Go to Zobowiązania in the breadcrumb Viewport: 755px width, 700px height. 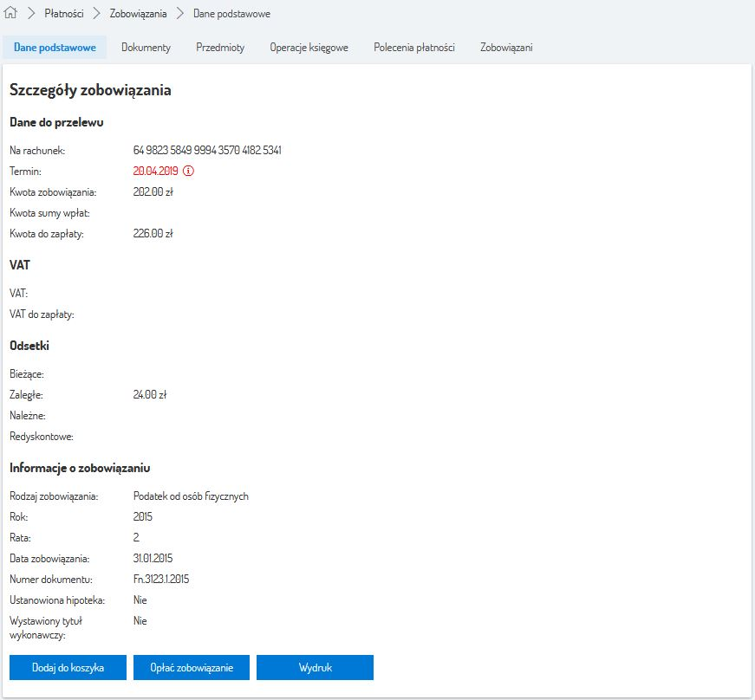pyautogui.click(x=138, y=14)
